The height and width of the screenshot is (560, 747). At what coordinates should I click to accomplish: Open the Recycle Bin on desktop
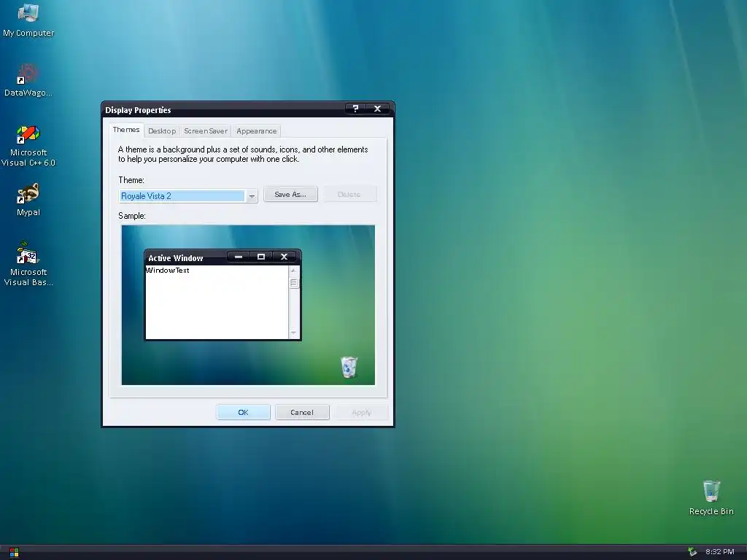pyautogui.click(x=711, y=497)
